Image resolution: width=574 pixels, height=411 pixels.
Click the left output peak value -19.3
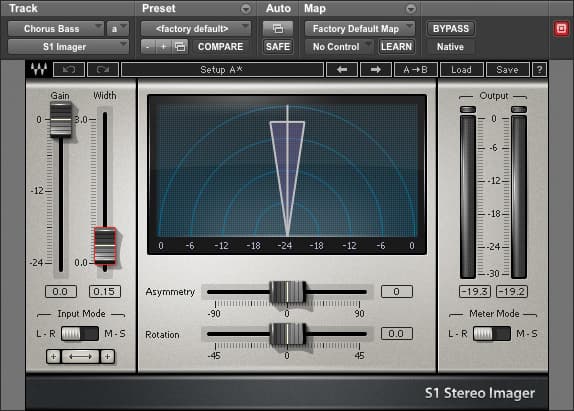click(475, 292)
